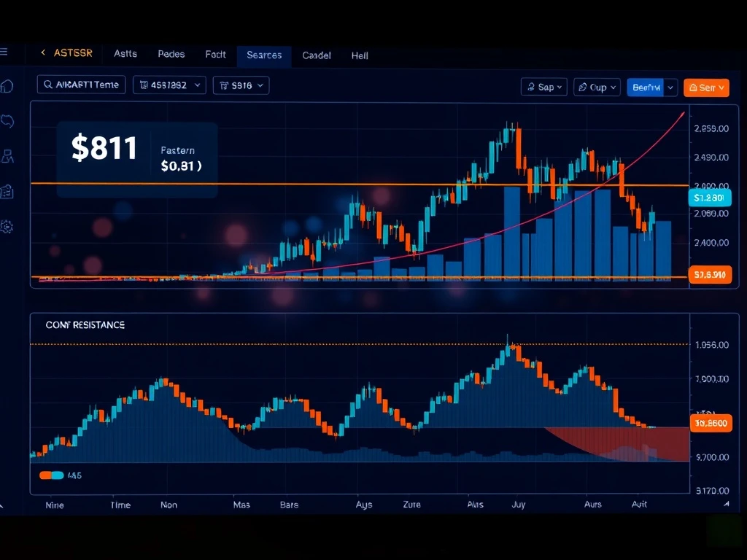Click the cyan $1.280 price tag
Screen dimensions: 747x560
click(710, 197)
